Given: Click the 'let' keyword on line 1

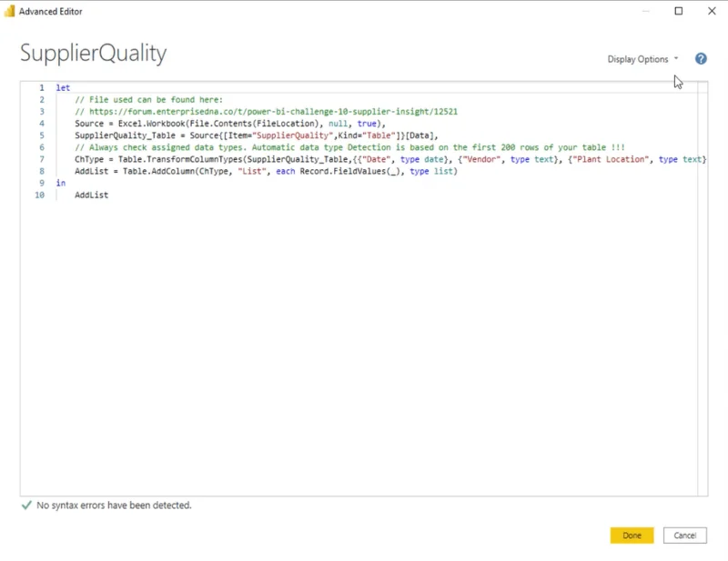Looking at the screenshot, I should (x=63, y=87).
